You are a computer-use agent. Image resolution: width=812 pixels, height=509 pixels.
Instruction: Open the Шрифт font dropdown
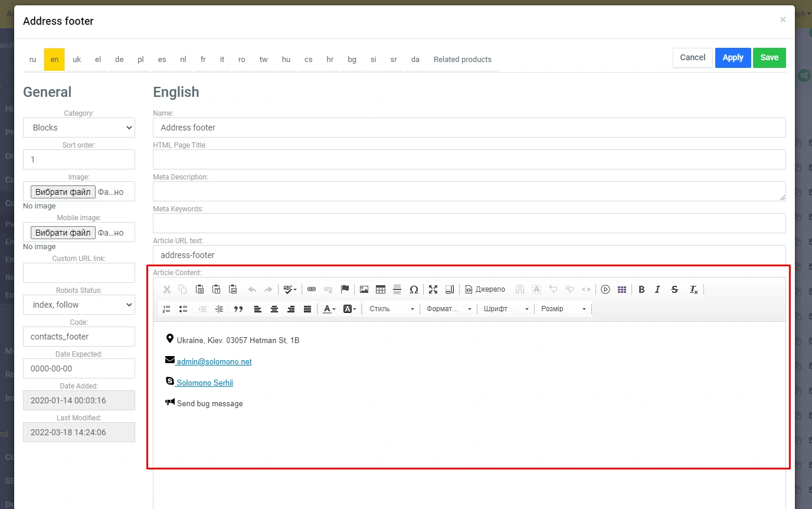(506, 309)
